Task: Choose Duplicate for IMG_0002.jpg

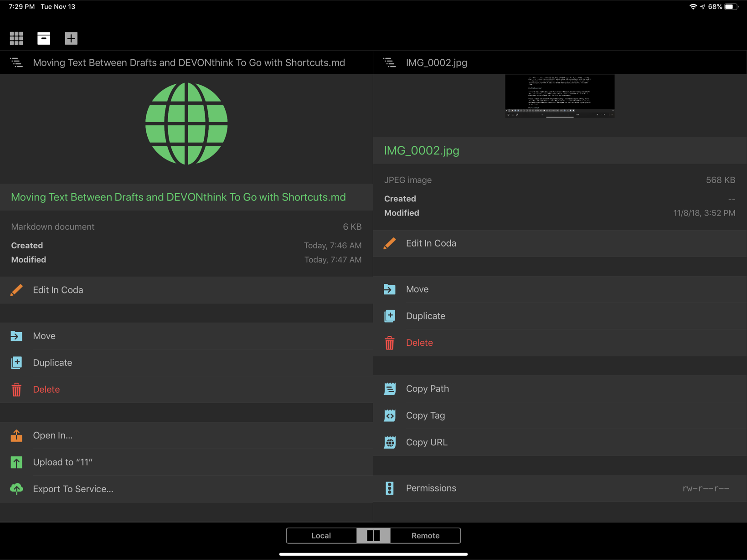Action: pyautogui.click(x=560, y=316)
